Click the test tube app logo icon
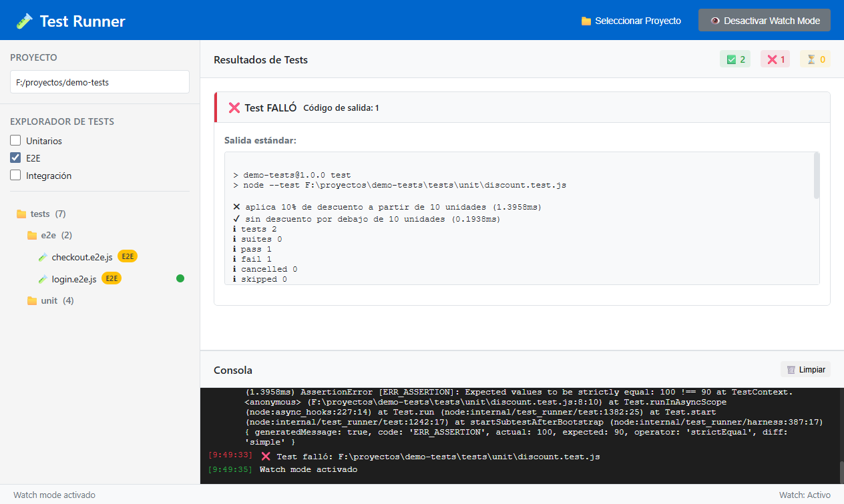This screenshot has height=504, width=844. point(24,21)
